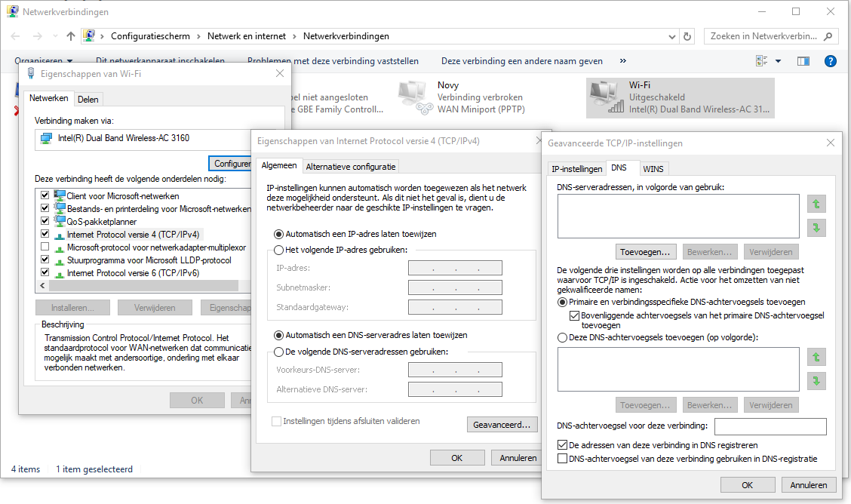Click the DNS-achtervoegsel voor deze verbinding field
851x504 pixels.
click(770, 426)
